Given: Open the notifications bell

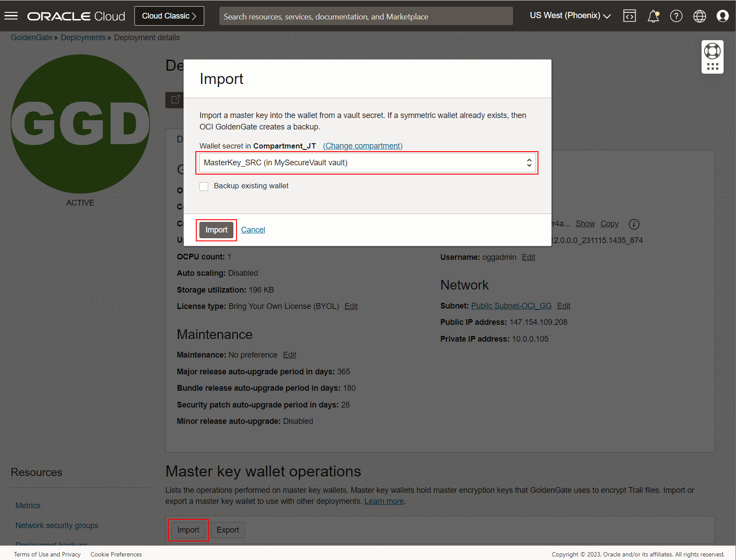Looking at the screenshot, I should [653, 16].
